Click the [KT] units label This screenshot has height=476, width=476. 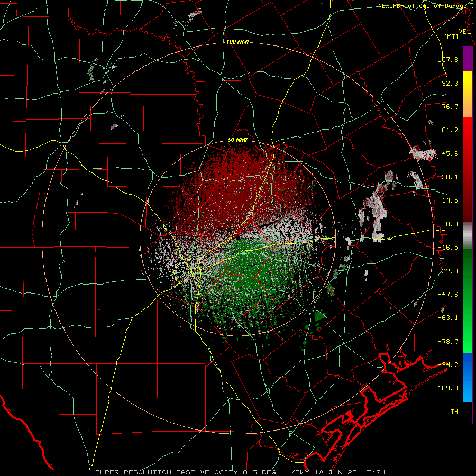click(452, 36)
